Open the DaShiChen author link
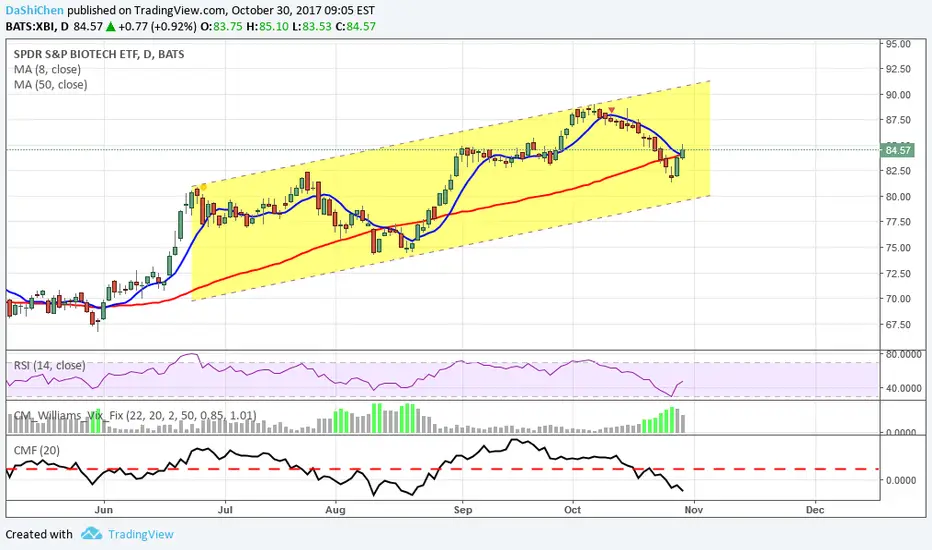932x550 pixels. click(34, 10)
